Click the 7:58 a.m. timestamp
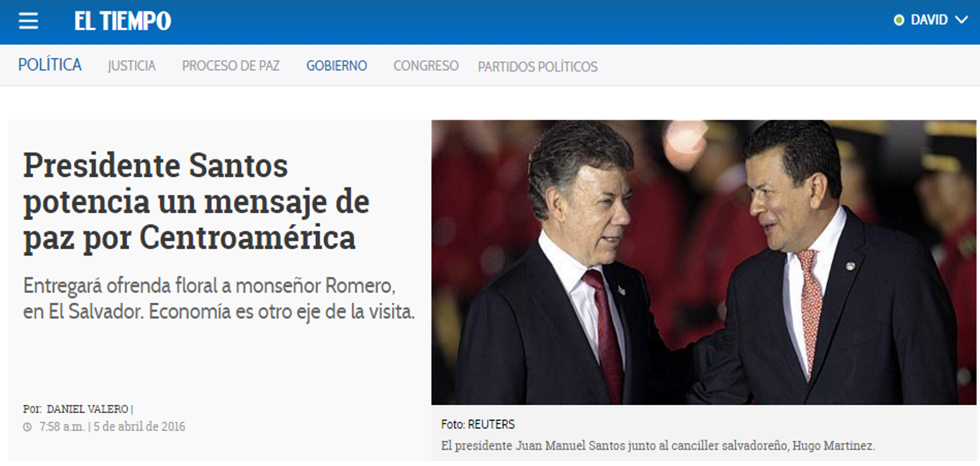The image size is (980, 466). coord(63,427)
